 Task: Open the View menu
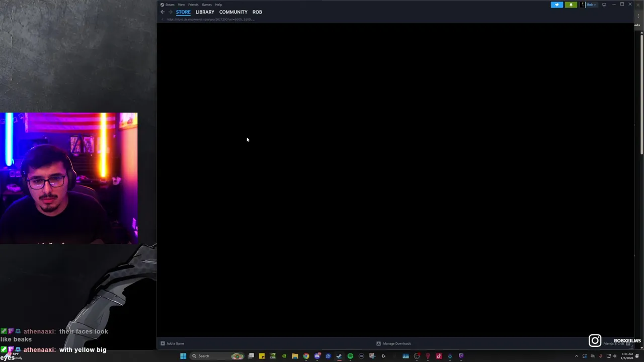coord(181,5)
